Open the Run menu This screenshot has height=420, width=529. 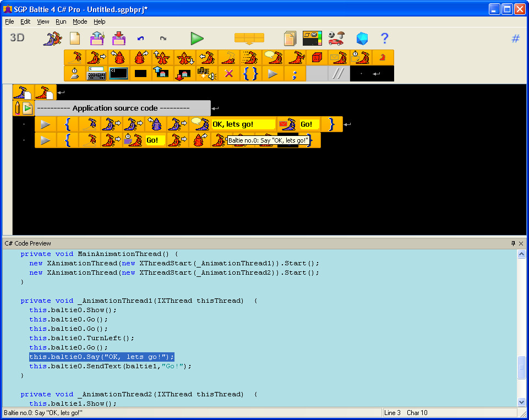[x=61, y=21]
